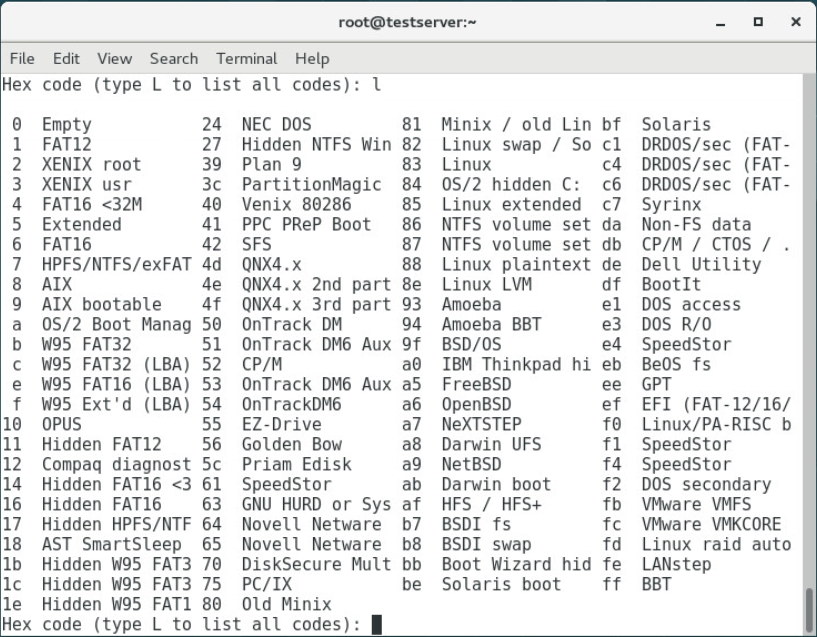Maximize the terminal window
Viewport: 817px width, 637px height.
point(759,22)
